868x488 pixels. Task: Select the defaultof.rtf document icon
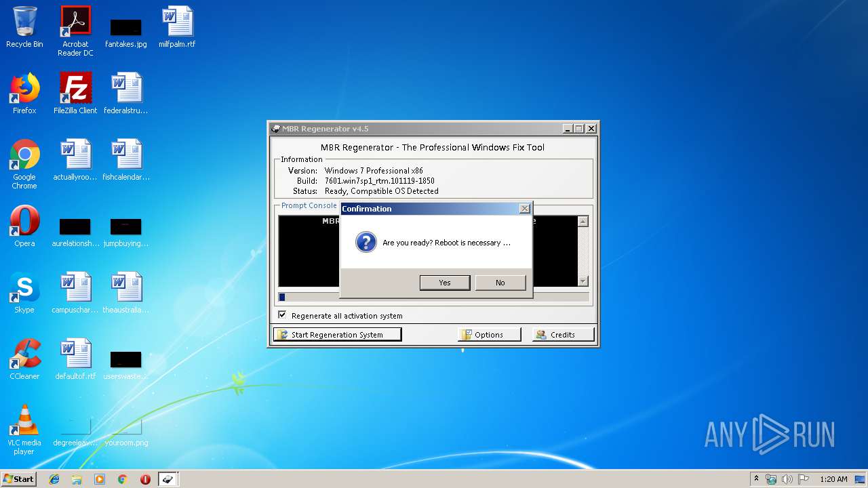[75, 359]
